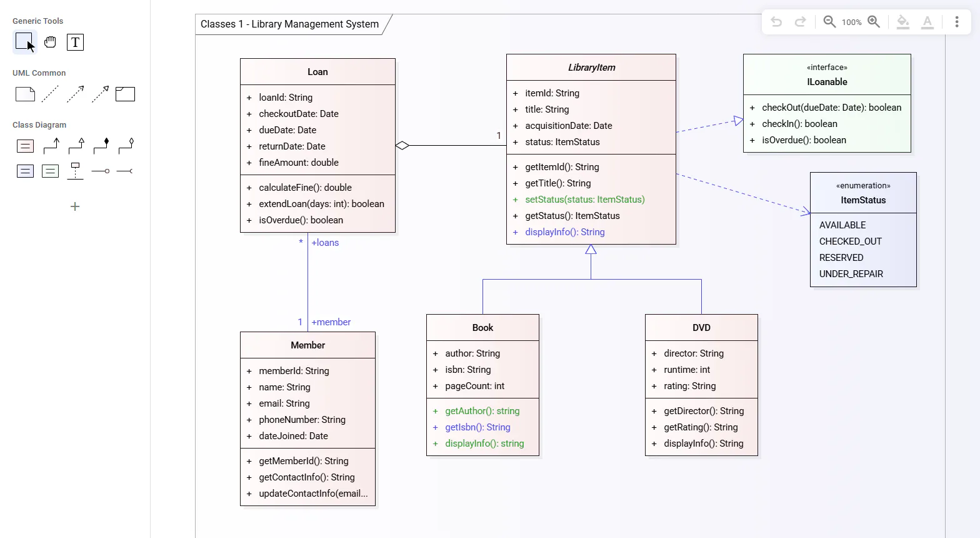Image resolution: width=980 pixels, height=538 pixels.
Task: Redo the last action
Action: tap(800, 22)
